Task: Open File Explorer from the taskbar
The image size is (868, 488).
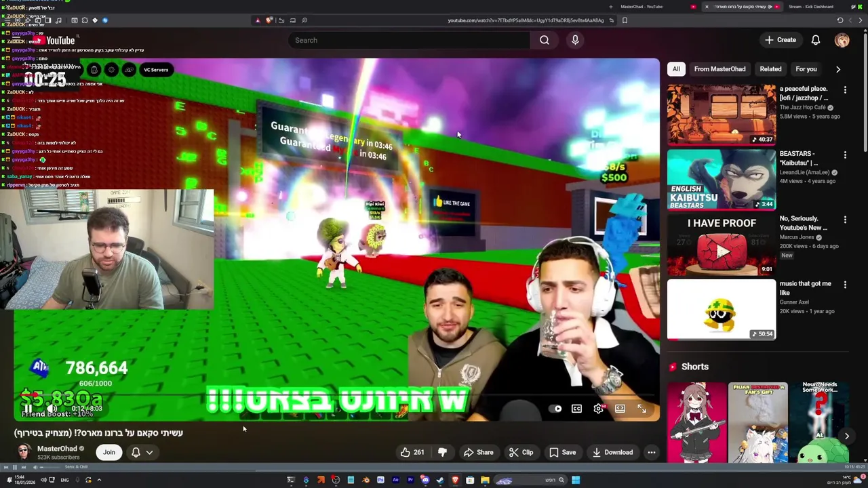Action: (x=485, y=480)
